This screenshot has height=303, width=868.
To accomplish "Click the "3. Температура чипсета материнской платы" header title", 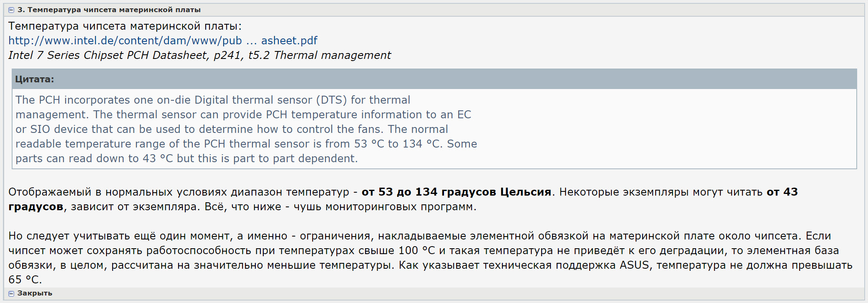I will click(x=109, y=10).
